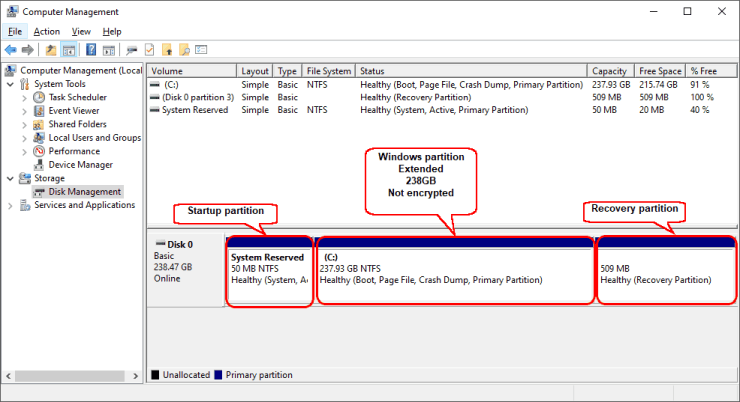Viewport: 740px width, 402px height.
Task: Select the System Reserved volume row
Action: pyautogui.click(x=442, y=110)
